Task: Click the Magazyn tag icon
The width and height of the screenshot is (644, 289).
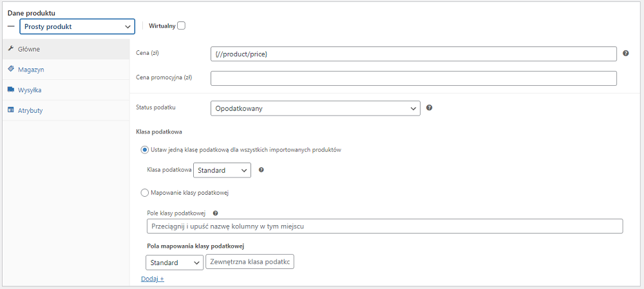Action: tap(11, 69)
